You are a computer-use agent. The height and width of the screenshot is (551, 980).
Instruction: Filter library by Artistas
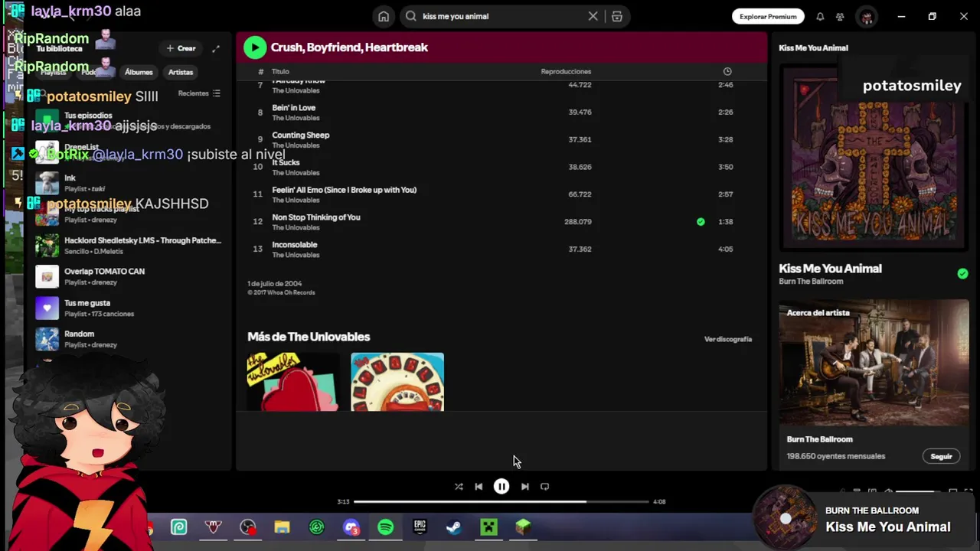coord(181,72)
